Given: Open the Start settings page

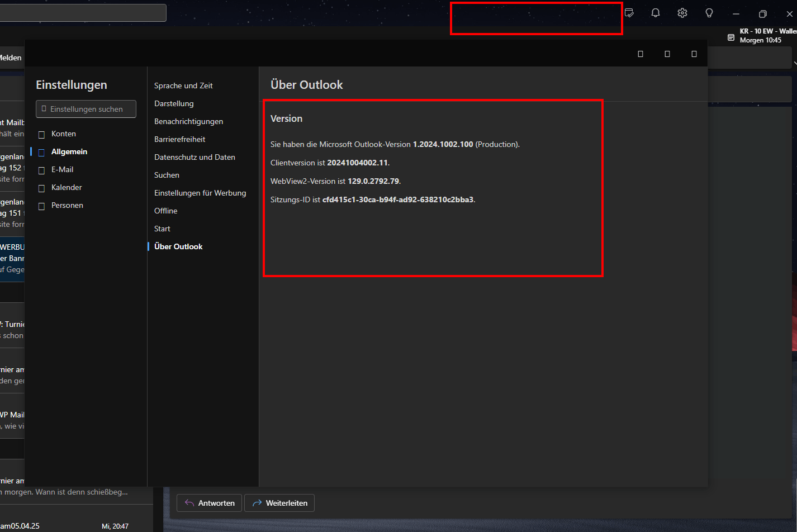Looking at the screenshot, I should (162, 229).
